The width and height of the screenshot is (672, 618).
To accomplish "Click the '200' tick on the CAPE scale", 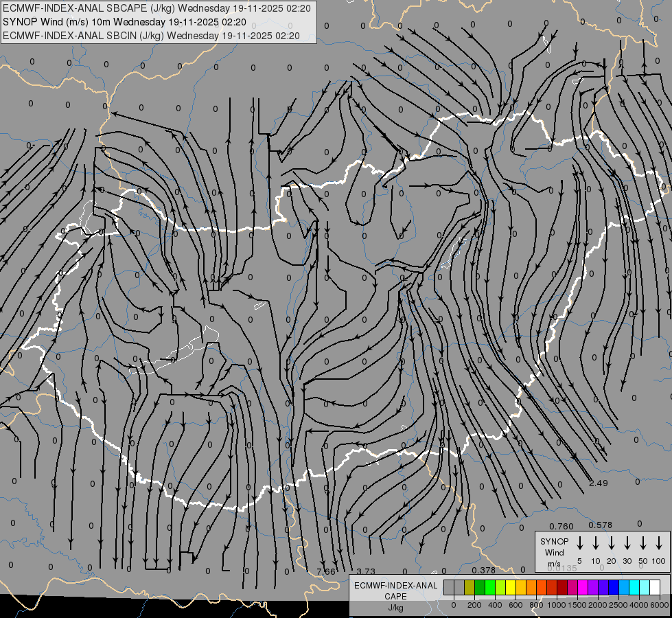I will [474, 605].
